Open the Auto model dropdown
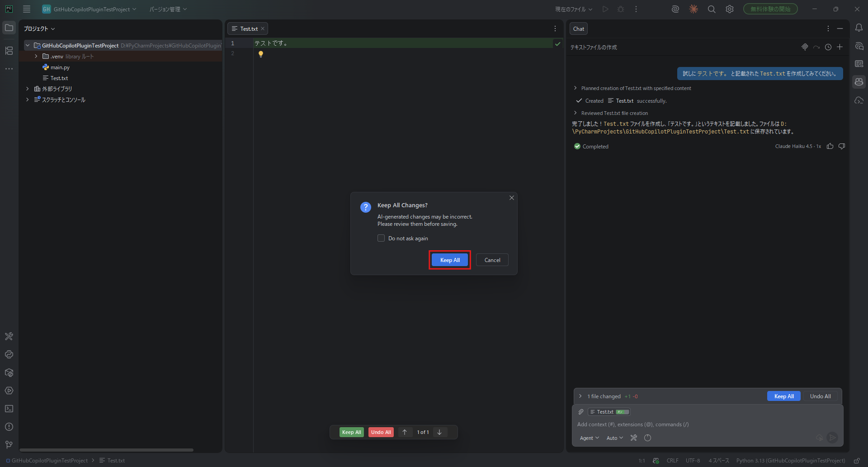Viewport: 868px width, 467px height. 614,438
